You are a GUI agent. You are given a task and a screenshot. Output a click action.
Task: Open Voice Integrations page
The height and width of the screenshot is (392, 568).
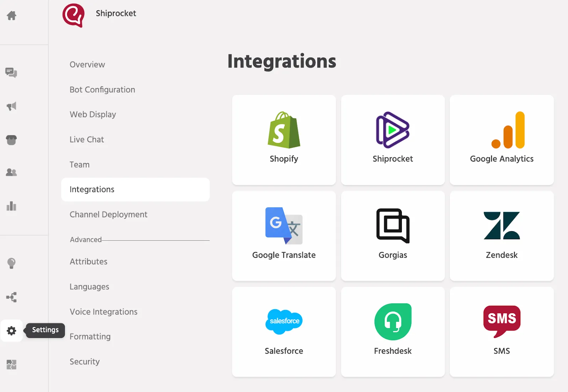coord(104,312)
